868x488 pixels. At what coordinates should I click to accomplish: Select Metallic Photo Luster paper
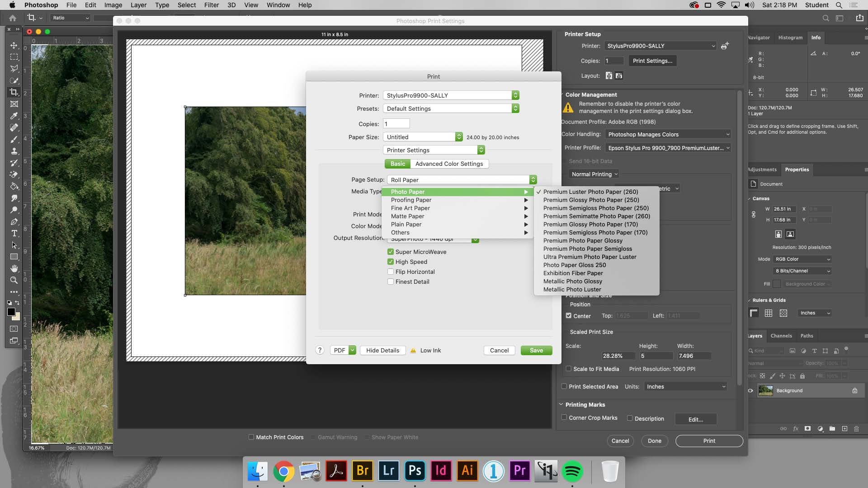point(596,289)
